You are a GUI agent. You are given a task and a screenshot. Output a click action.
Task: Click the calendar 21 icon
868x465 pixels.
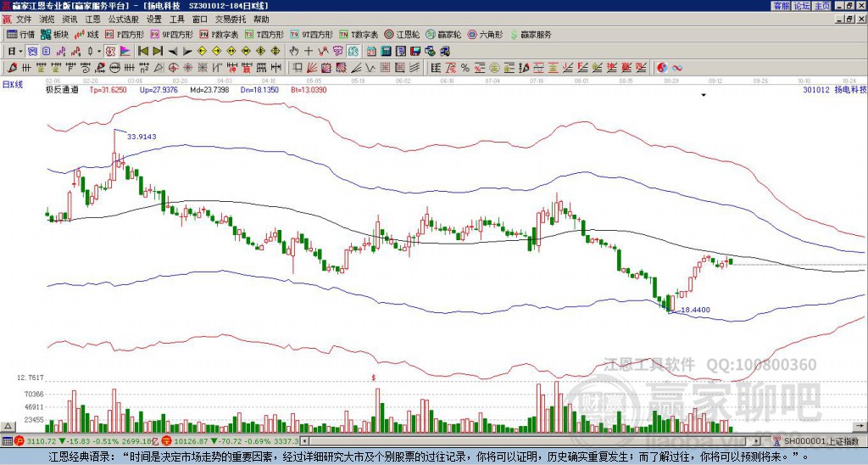point(371,52)
